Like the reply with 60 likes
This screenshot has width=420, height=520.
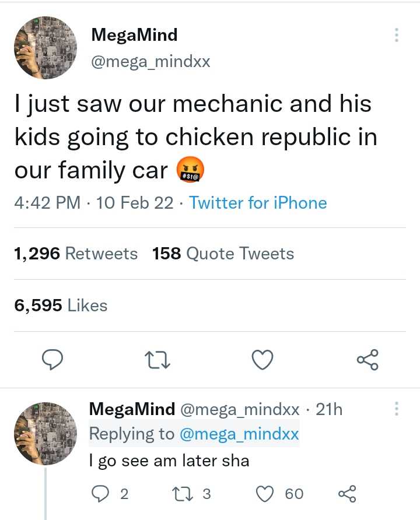(264, 494)
